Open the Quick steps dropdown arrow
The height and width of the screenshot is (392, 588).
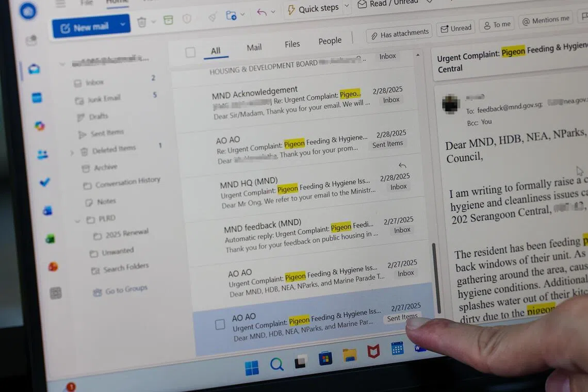pos(347,6)
